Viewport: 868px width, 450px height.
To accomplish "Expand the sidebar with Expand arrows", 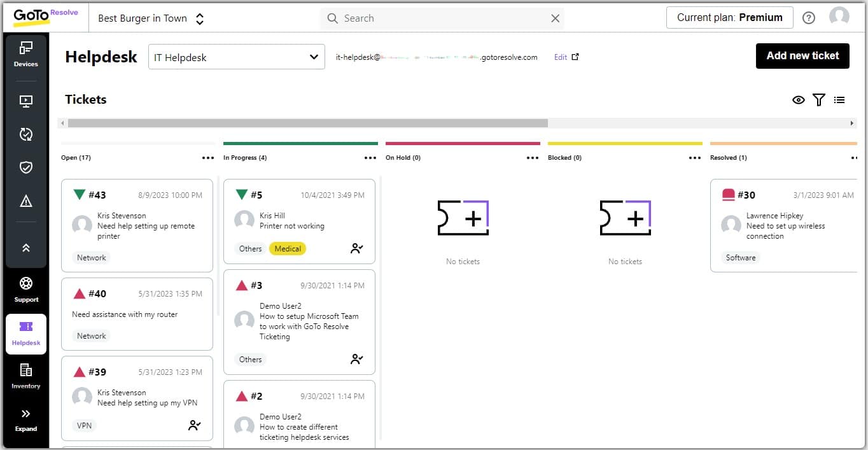I will click(x=26, y=420).
